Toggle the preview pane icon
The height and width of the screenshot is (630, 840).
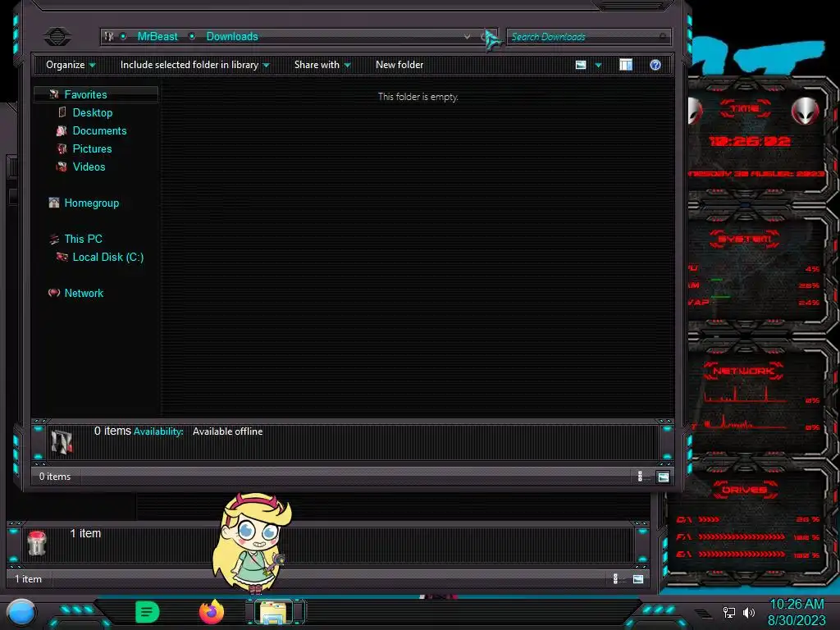[x=626, y=65]
